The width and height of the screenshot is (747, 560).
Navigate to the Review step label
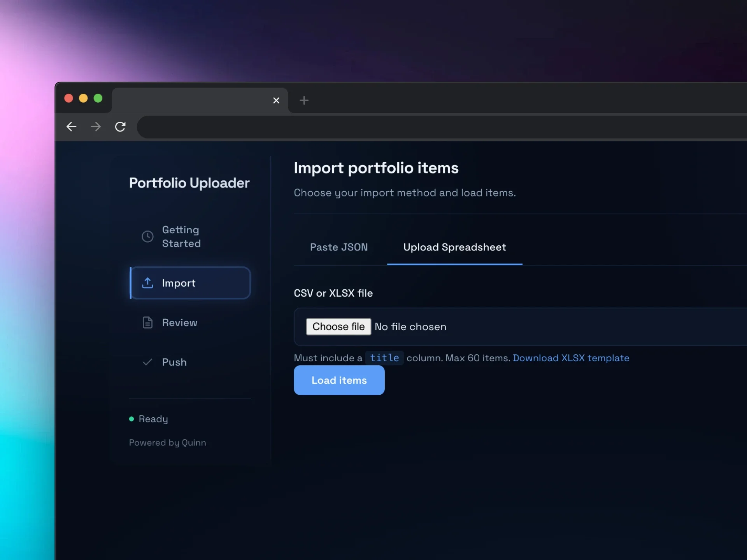click(180, 323)
